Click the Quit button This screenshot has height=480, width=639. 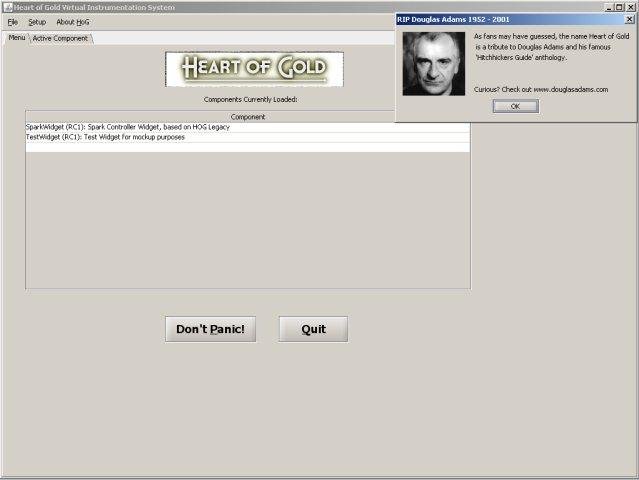coord(313,329)
